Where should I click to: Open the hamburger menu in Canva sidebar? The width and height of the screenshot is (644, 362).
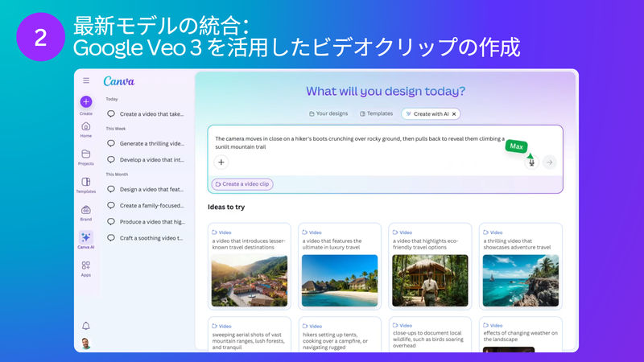[x=86, y=80]
